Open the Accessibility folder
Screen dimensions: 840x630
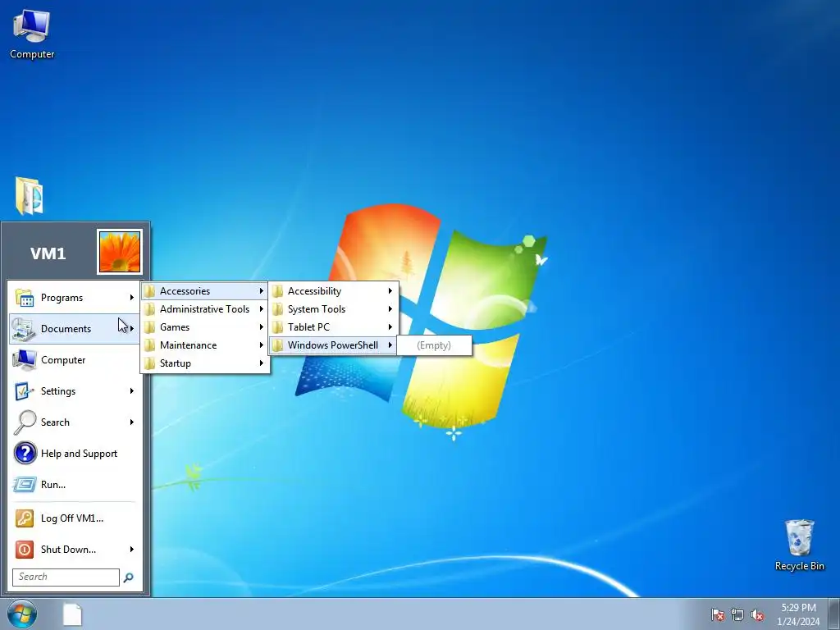[x=333, y=291]
